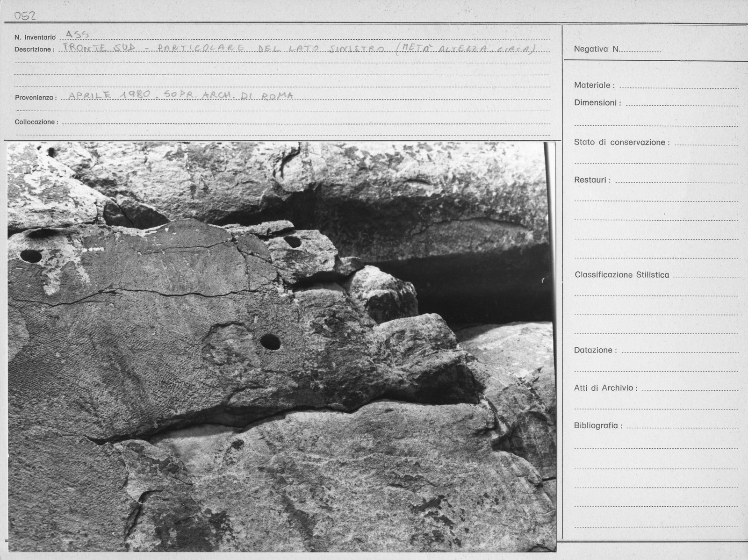Select 'Classificazione Stilistica' label
This screenshot has width=748, height=560.
(622, 275)
